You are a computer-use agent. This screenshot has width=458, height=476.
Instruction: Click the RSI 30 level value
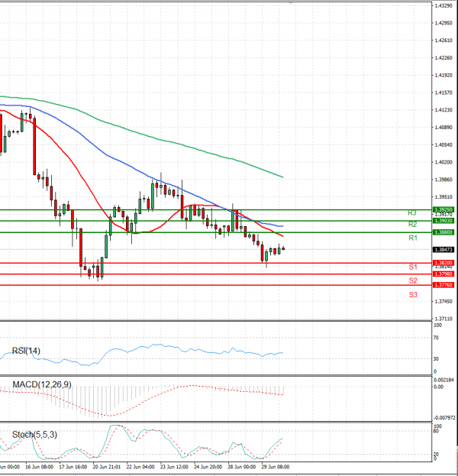point(436,359)
